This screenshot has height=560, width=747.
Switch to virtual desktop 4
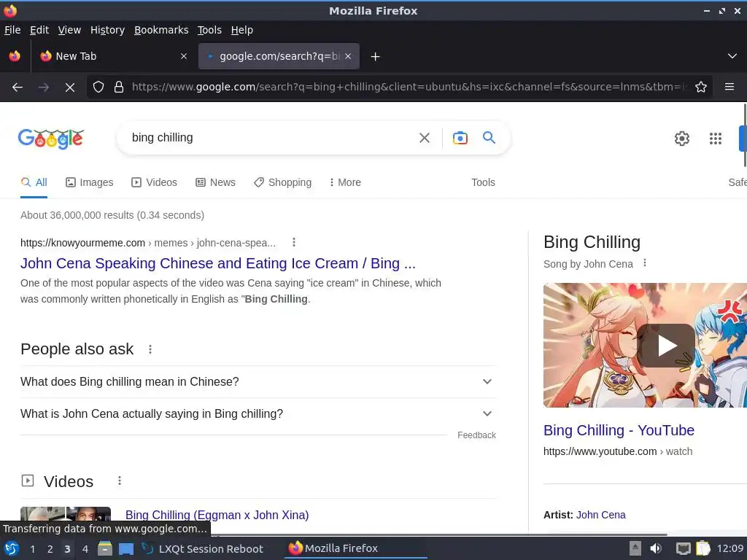point(85,549)
